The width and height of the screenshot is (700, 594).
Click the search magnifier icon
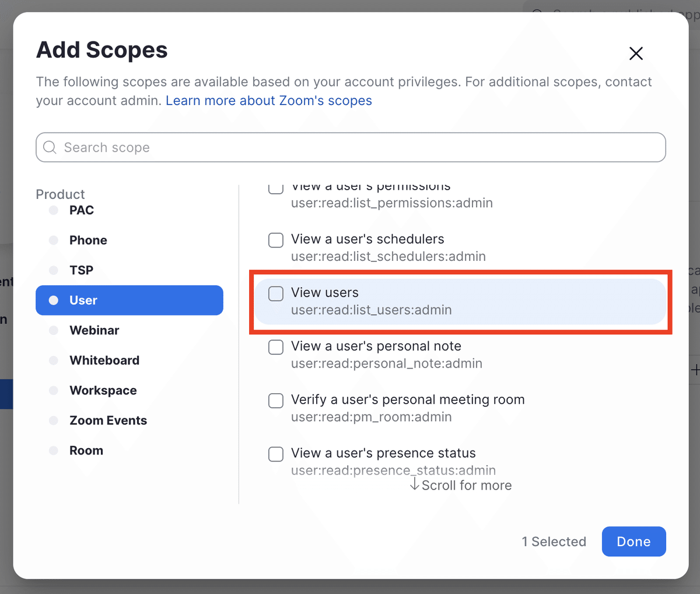coord(50,147)
